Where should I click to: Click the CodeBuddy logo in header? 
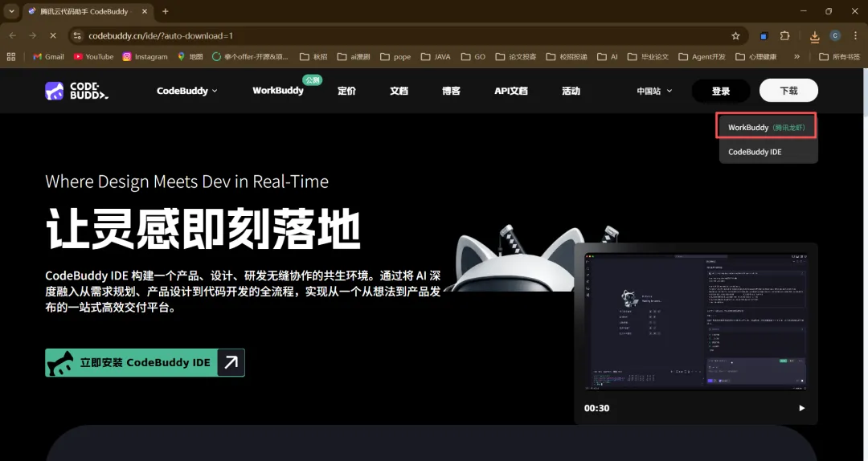(x=77, y=91)
